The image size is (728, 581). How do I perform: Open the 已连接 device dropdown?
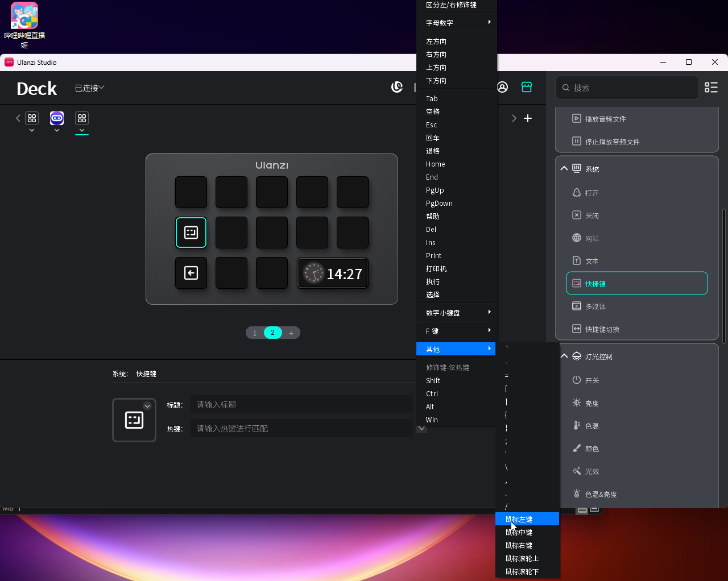click(89, 88)
